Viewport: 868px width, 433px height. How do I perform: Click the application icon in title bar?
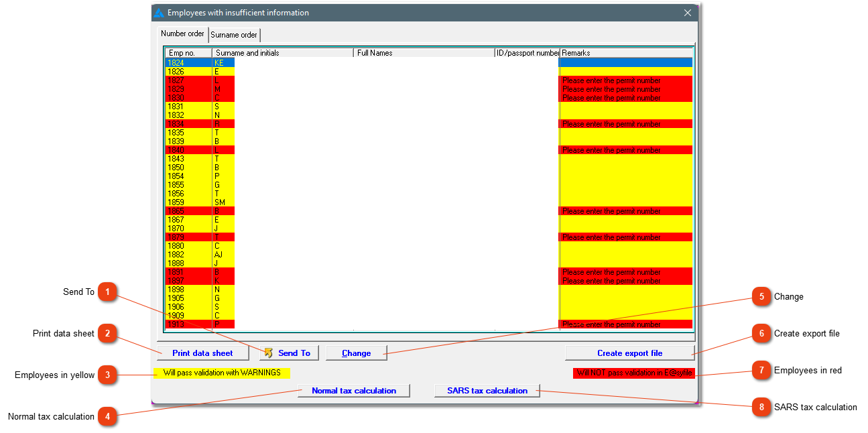(x=159, y=13)
